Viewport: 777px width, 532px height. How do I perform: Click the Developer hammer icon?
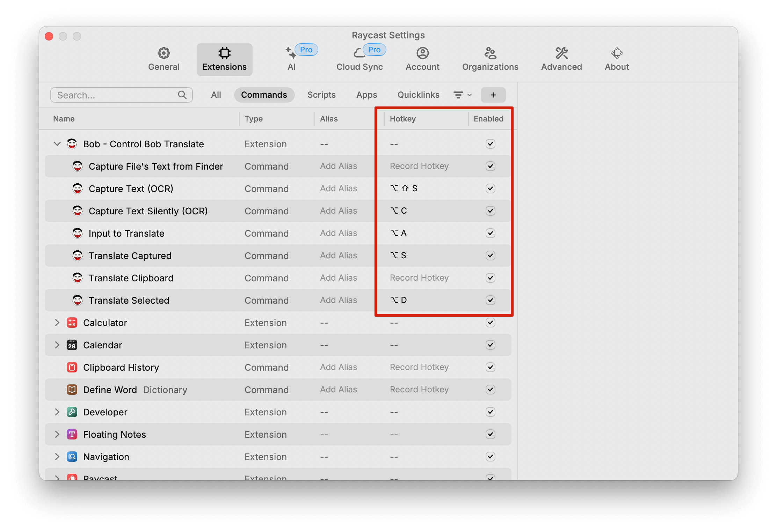[x=72, y=412]
